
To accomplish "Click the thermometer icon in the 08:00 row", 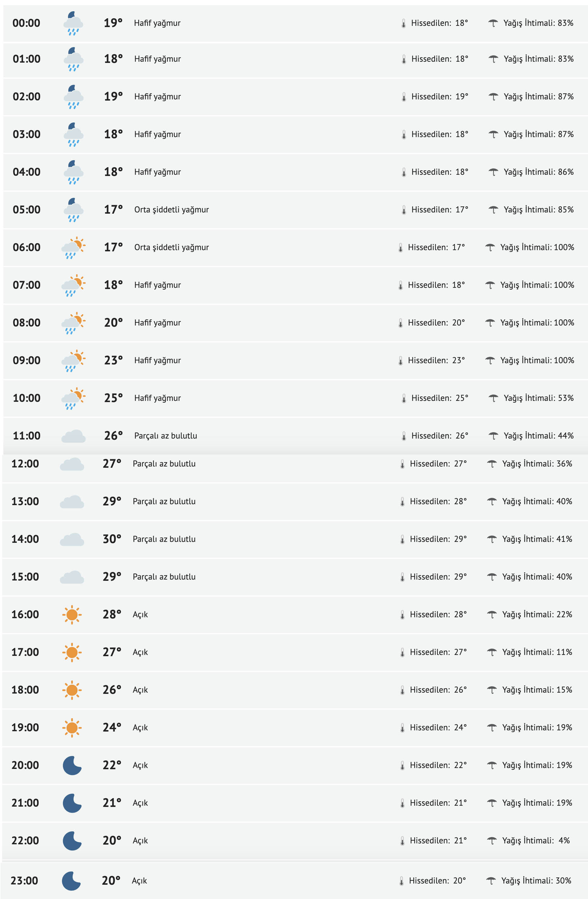I will point(400,323).
